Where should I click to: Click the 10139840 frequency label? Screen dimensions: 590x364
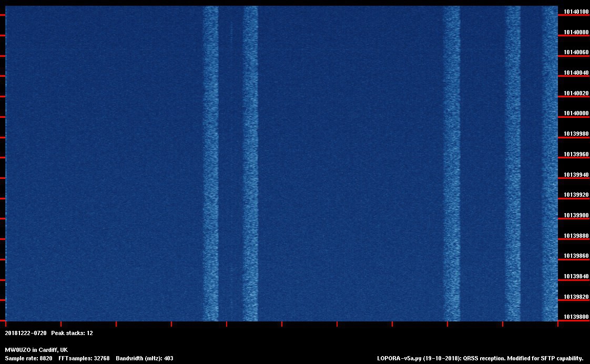(x=576, y=276)
